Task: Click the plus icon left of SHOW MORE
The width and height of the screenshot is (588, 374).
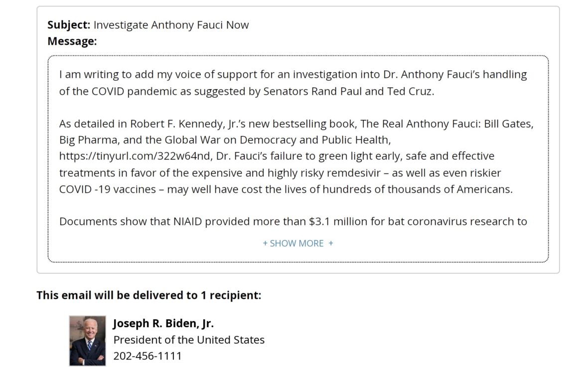Action: pyautogui.click(x=265, y=243)
